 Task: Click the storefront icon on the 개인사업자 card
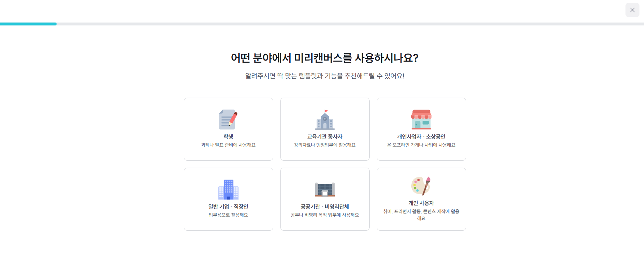[x=421, y=120]
